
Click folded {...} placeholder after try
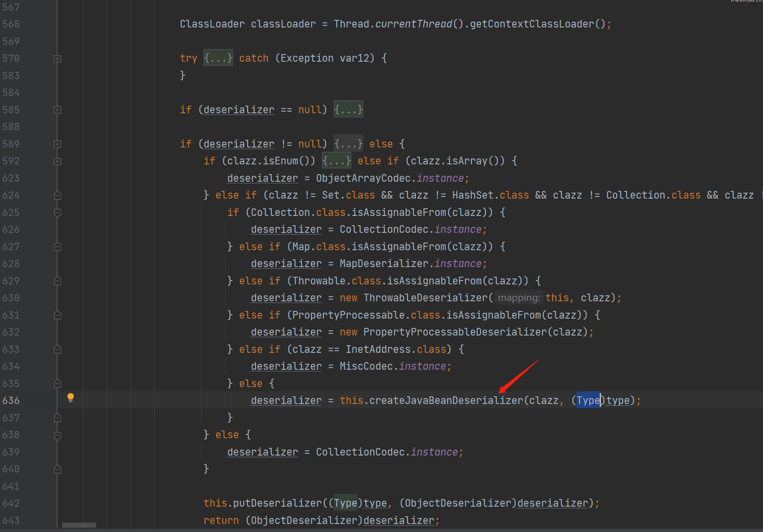coord(218,58)
